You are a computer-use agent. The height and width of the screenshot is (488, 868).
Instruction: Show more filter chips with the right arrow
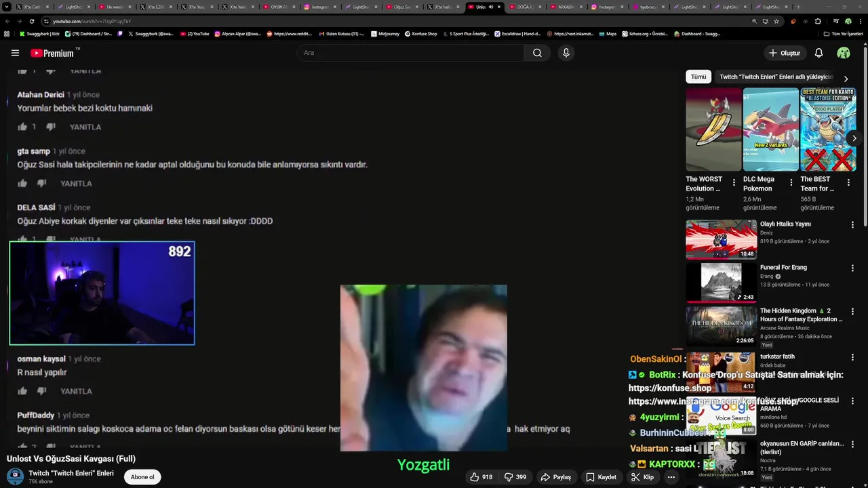click(846, 79)
